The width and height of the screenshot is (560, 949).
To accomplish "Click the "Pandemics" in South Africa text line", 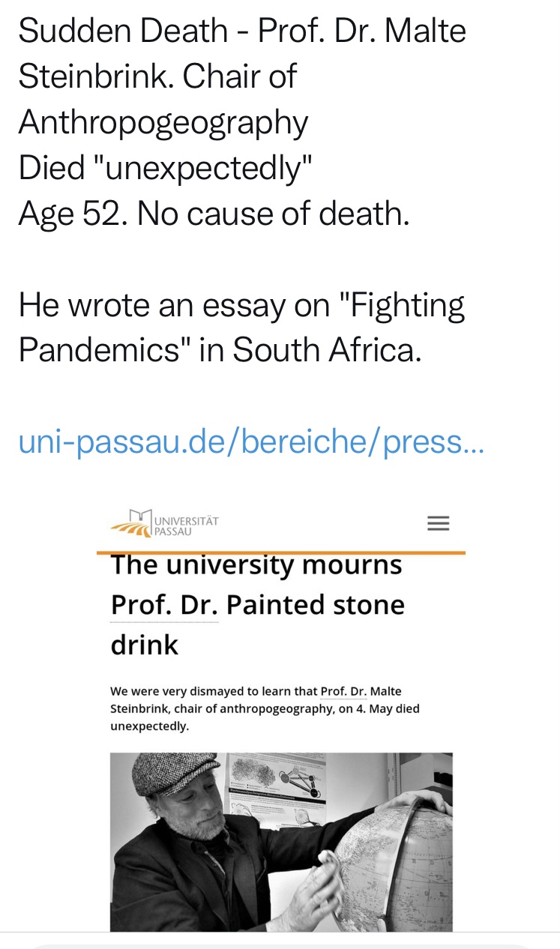I will coord(220,350).
